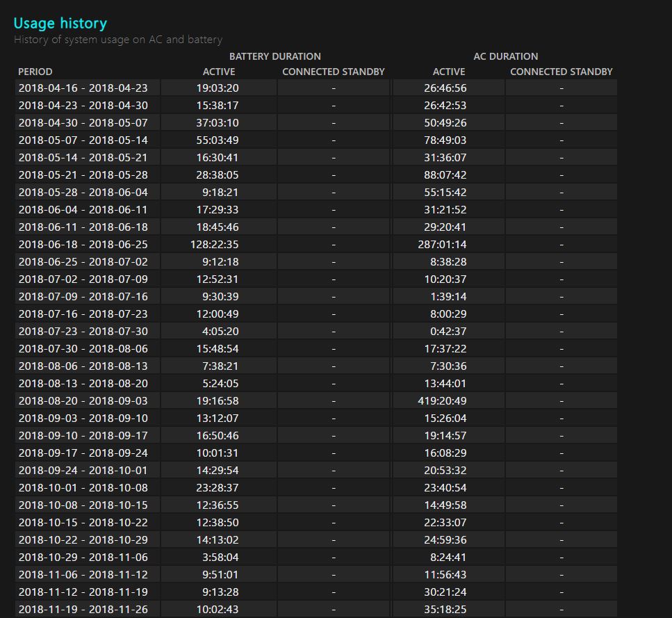Click battery active value 10:02:43

click(218, 609)
